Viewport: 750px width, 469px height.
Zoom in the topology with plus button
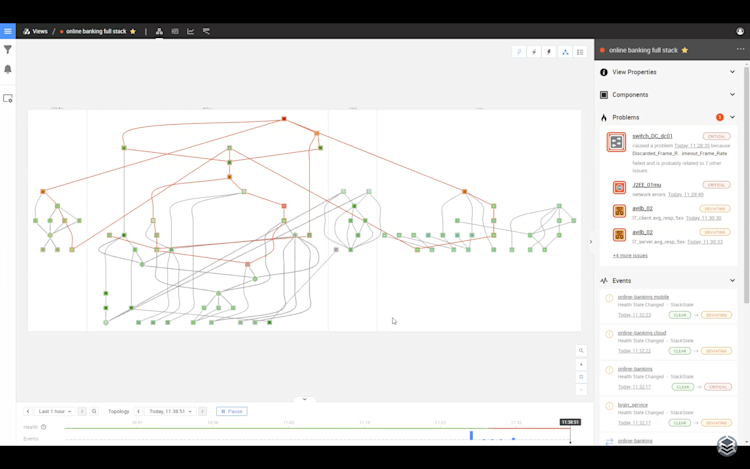[581, 364]
